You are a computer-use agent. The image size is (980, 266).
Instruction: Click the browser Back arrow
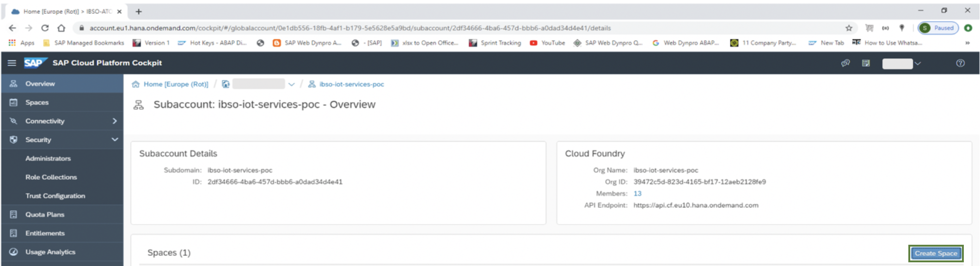tap(12, 28)
